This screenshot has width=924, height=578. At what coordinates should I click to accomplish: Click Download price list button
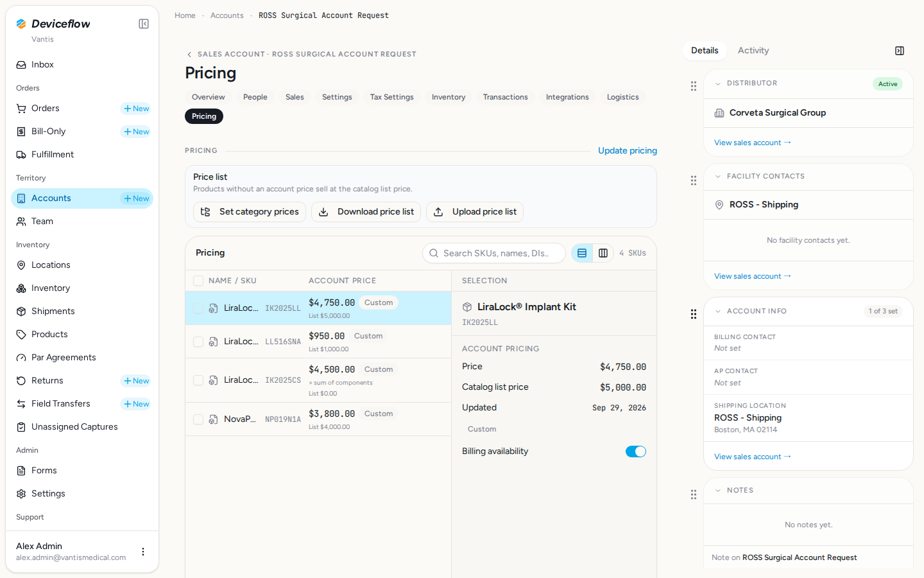[x=366, y=212]
